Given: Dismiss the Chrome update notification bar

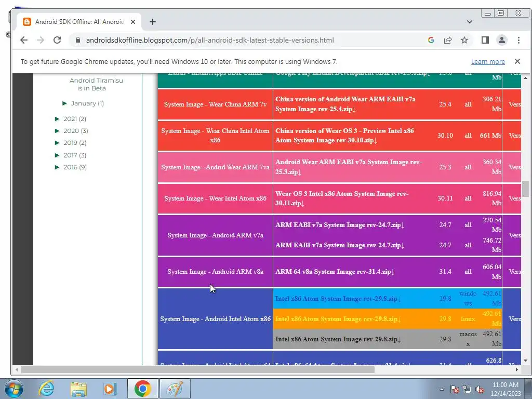Looking at the screenshot, I should pos(517,61).
